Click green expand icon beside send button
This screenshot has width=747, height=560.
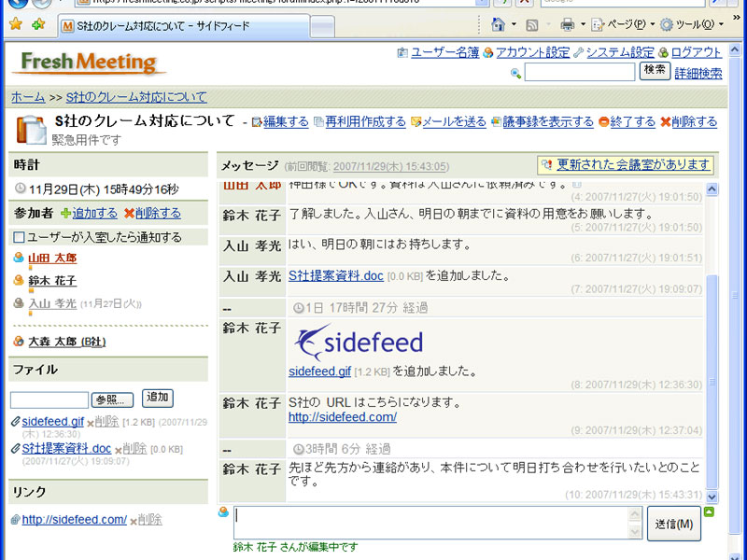pyautogui.click(x=710, y=512)
